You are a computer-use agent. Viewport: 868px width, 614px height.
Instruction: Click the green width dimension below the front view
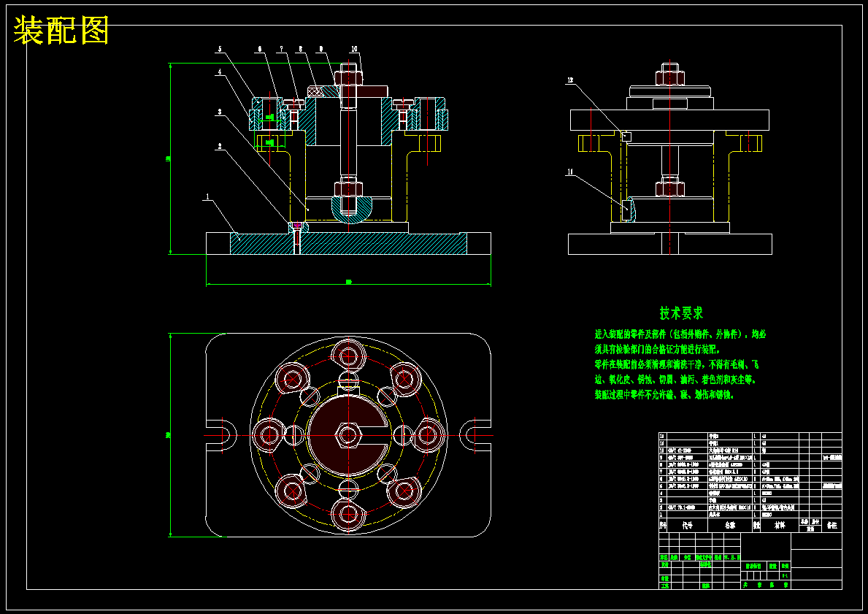[x=349, y=283]
